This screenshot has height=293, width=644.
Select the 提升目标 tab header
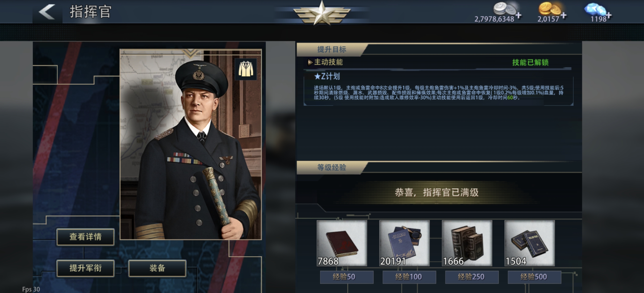[332, 49]
